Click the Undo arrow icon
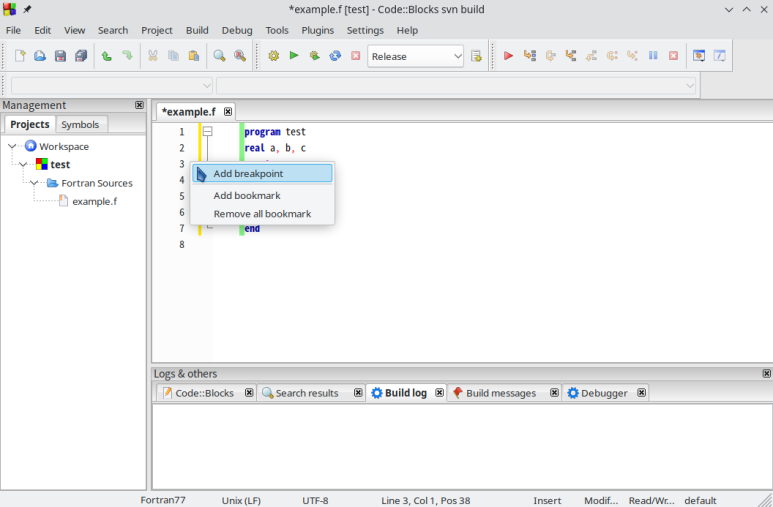 click(x=106, y=56)
